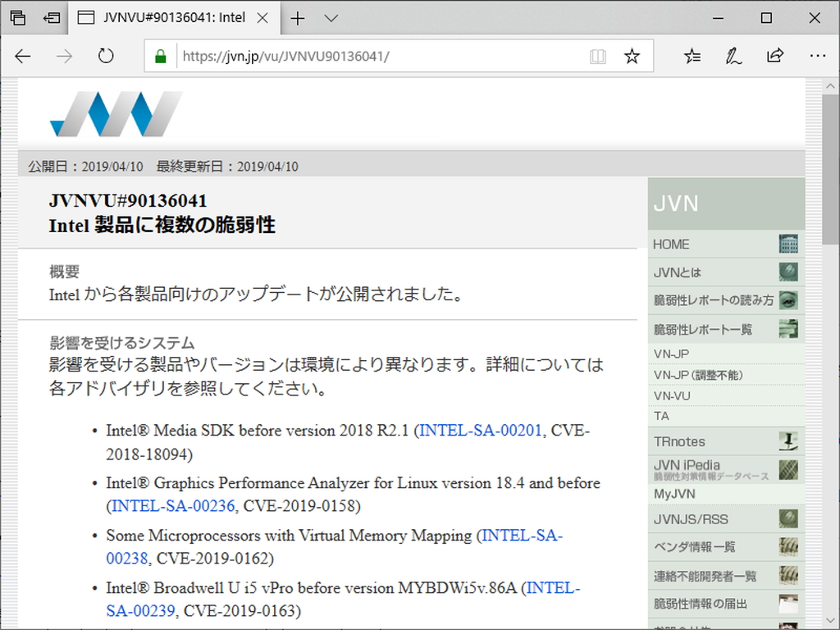Share this advisory page

coord(774,56)
